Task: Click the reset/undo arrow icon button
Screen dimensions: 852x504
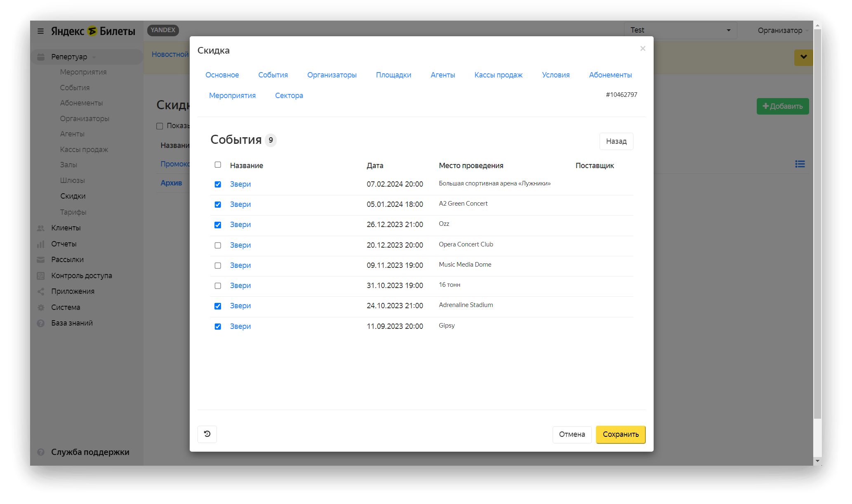Action: click(207, 434)
